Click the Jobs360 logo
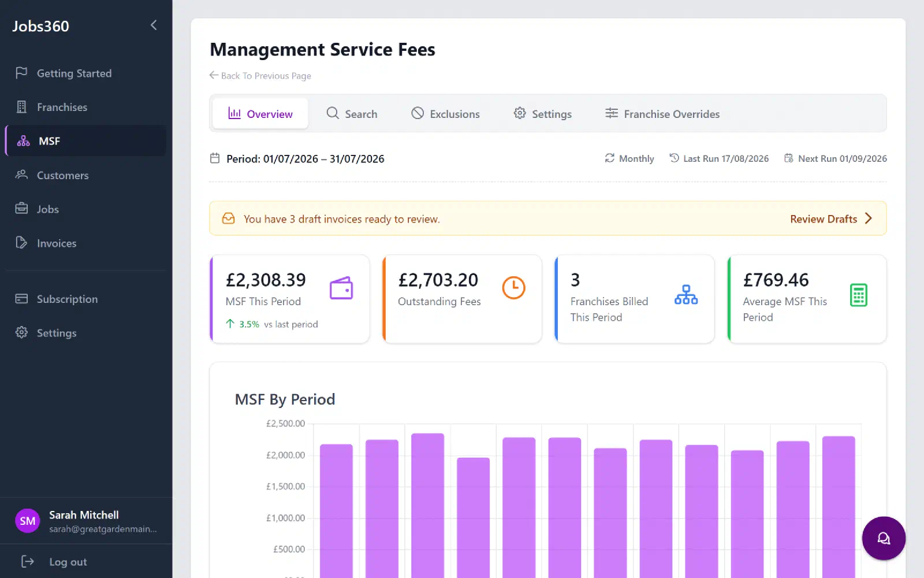 click(x=40, y=26)
